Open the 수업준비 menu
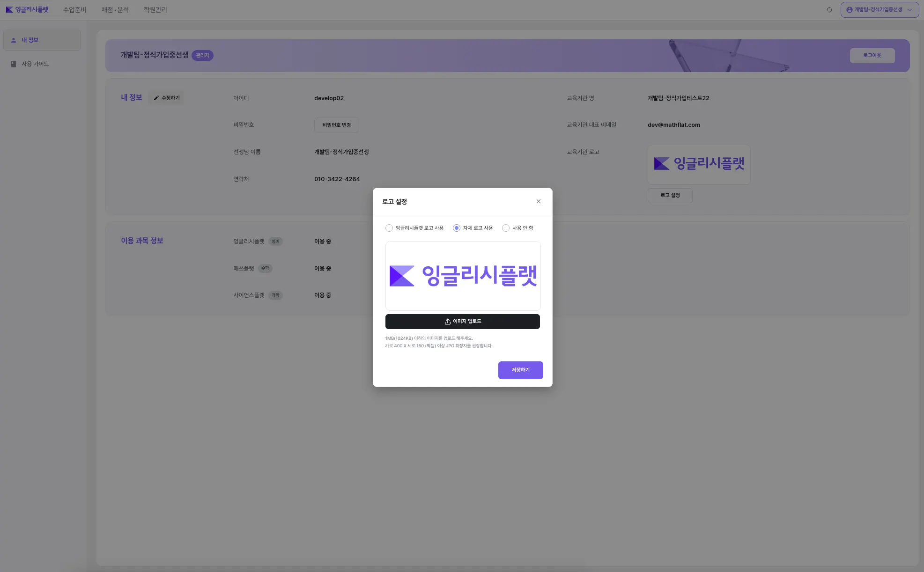Image resolution: width=924 pixels, height=572 pixels. point(74,10)
